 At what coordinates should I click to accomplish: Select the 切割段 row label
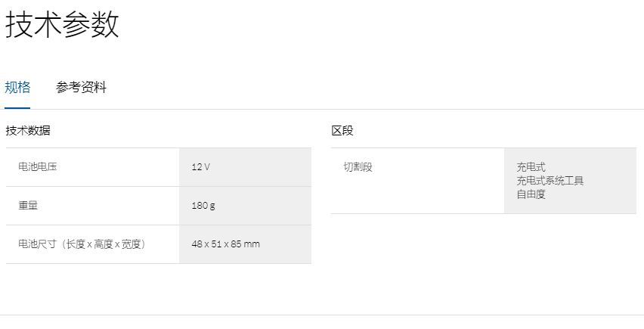click(x=358, y=166)
